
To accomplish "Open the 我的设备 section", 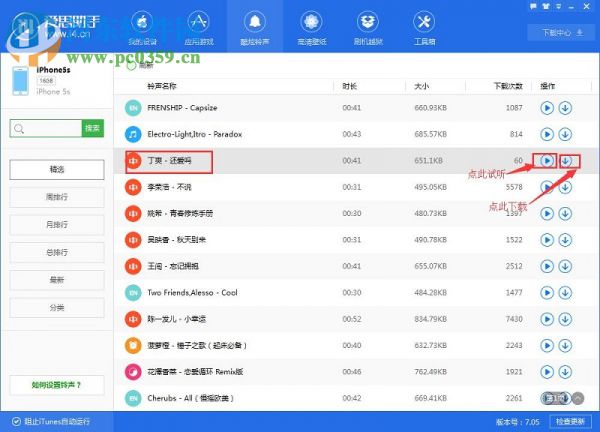I will point(142,28).
